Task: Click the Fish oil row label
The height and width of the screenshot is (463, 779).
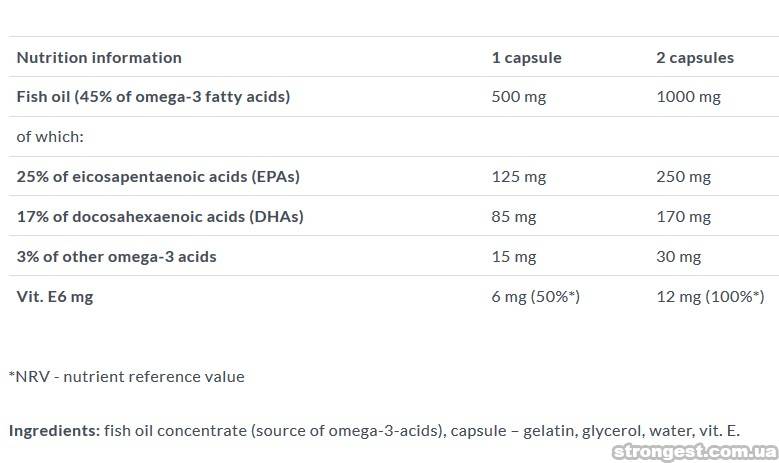Action: (153, 97)
